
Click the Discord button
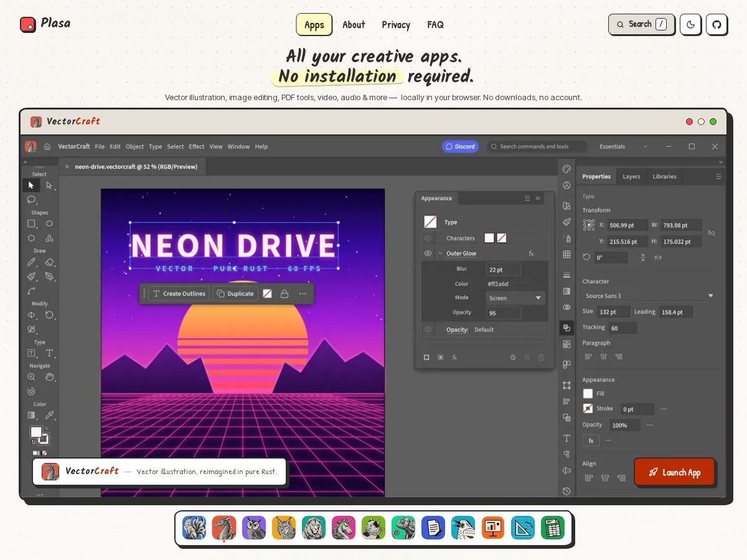460,147
